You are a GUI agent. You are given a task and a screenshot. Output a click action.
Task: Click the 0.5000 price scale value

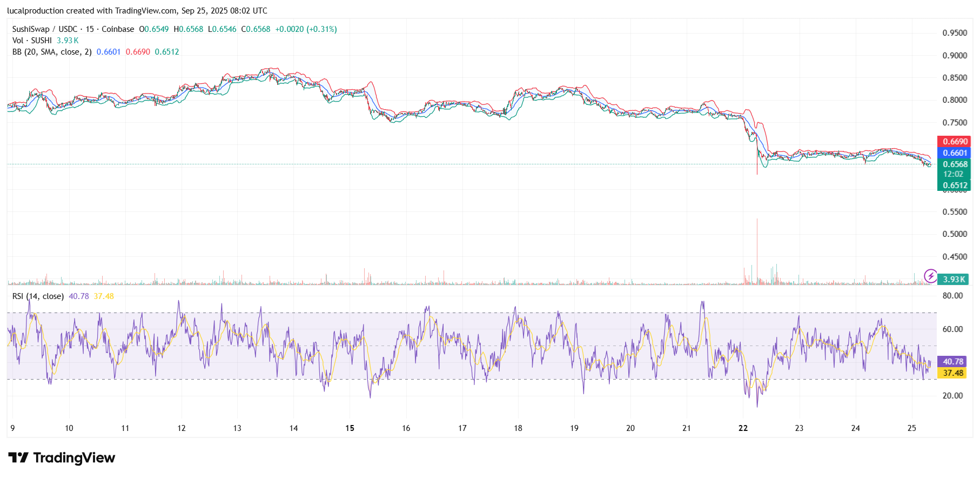pos(955,234)
